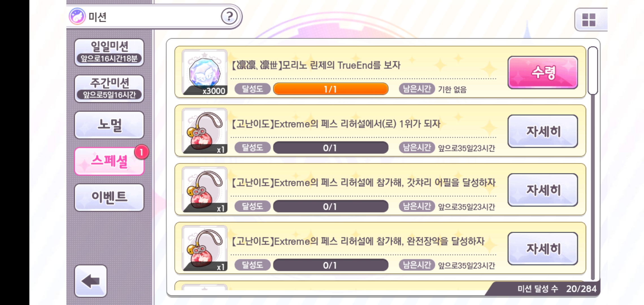Viewport: 644px width, 305px height.
Task: Tap the charm reward for 갓챠리 어필 mission
Action: coord(205,190)
